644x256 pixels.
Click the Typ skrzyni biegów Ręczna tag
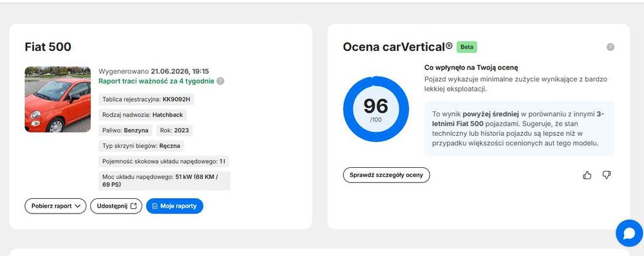tap(141, 146)
